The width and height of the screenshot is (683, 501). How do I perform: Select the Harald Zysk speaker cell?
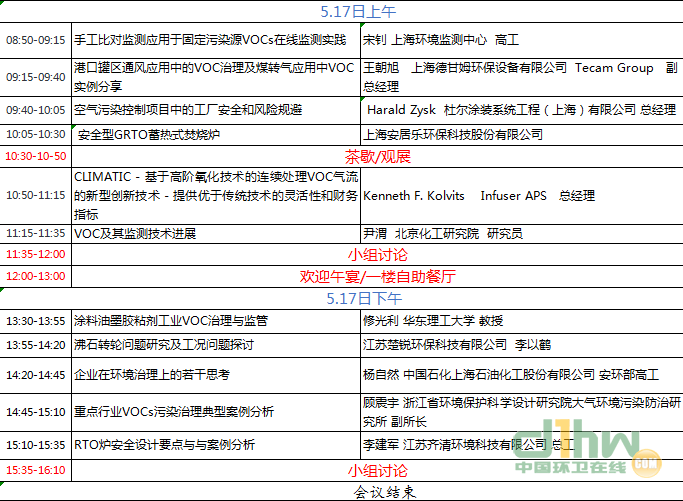click(520, 109)
